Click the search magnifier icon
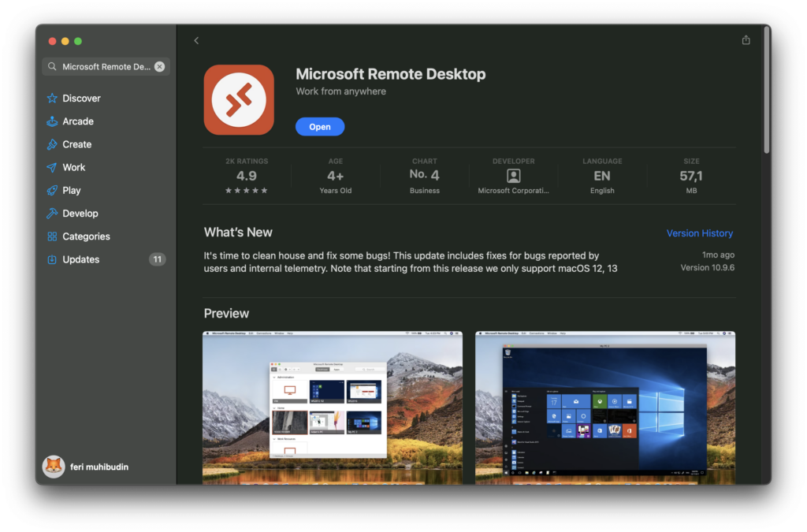807x532 pixels. pos(52,66)
